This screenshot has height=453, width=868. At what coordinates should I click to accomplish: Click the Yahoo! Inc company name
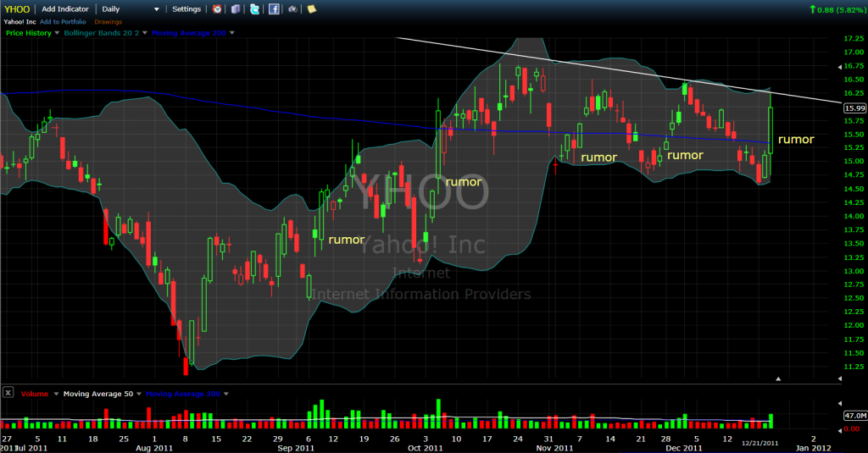[x=20, y=21]
